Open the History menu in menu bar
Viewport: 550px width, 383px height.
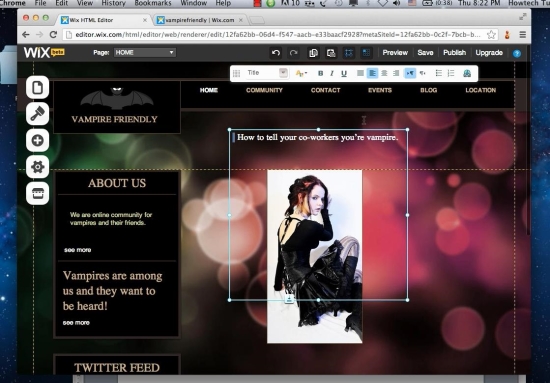click(113, 3)
